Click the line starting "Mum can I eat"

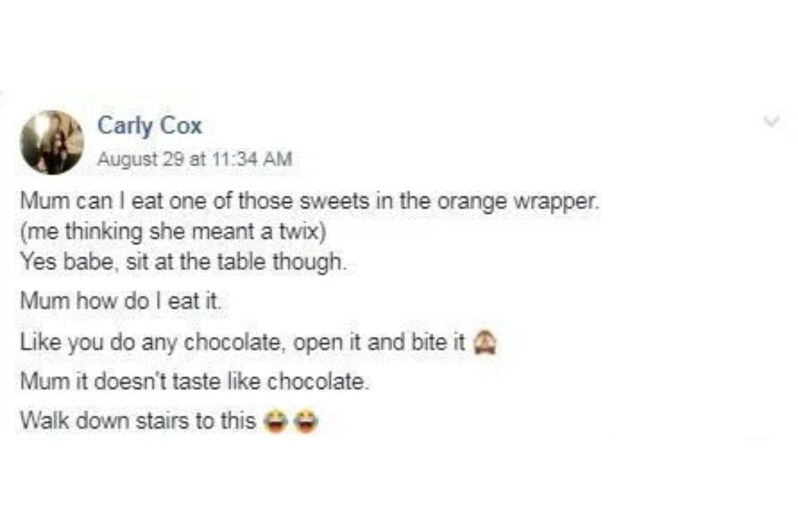coord(311,200)
